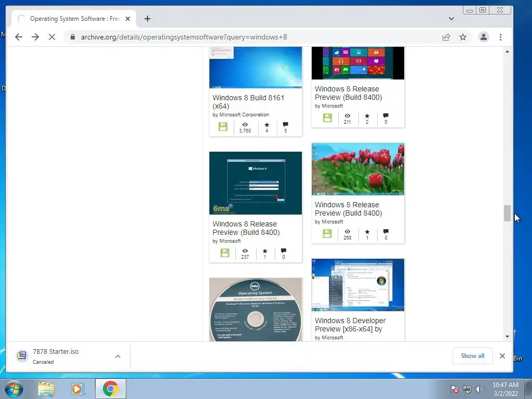Screen dimensions: 532x399
Task: Click the address bar URL
Action: click(184, 37)
